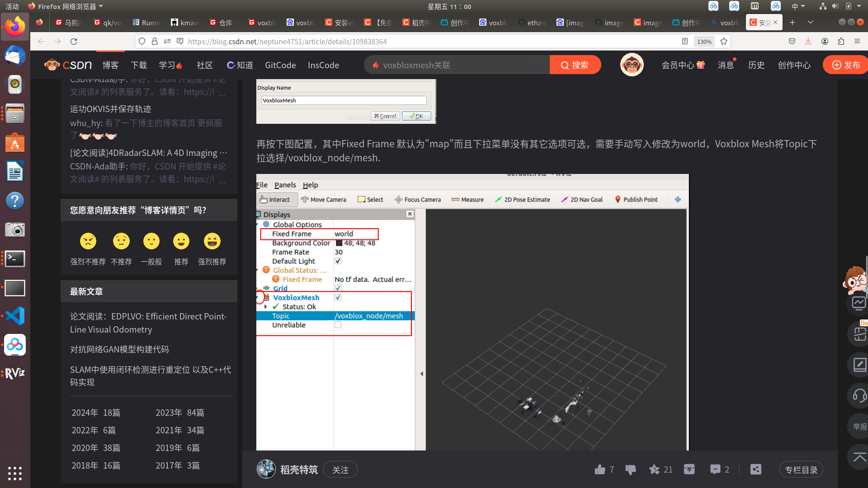868x488 pixels.
Task: Bookmark this page with star icon
Action: 724,41
